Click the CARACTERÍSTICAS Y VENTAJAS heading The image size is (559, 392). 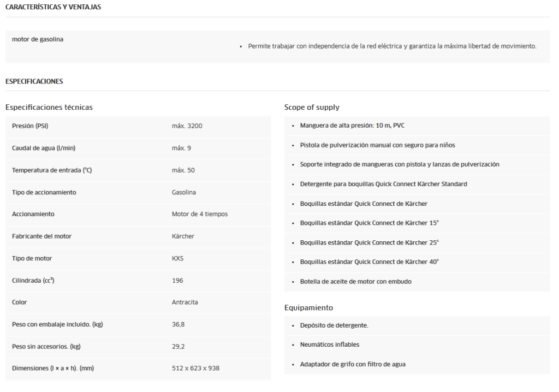coord(53,7)
